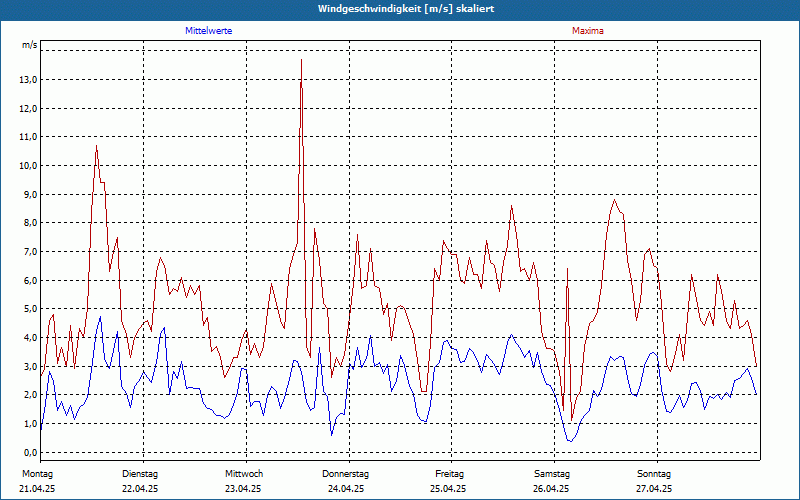The width and height of the screenshot is (800, 500).
Task: Click the 'Montag' day label
Action: click(37, 474)
